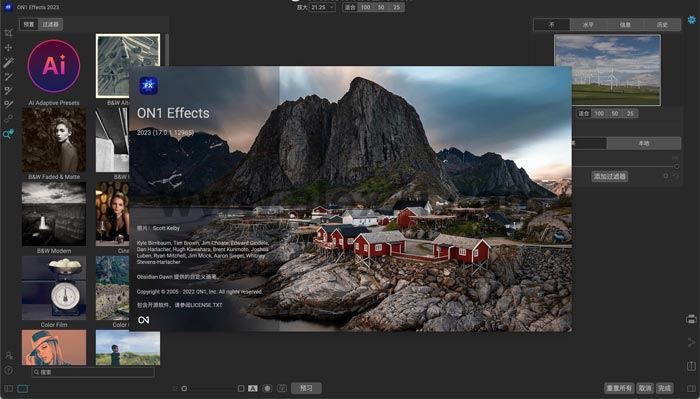Screen dimensions: 700x399
Task: Open preferences gear icon at top right
Action: point(692,20)
